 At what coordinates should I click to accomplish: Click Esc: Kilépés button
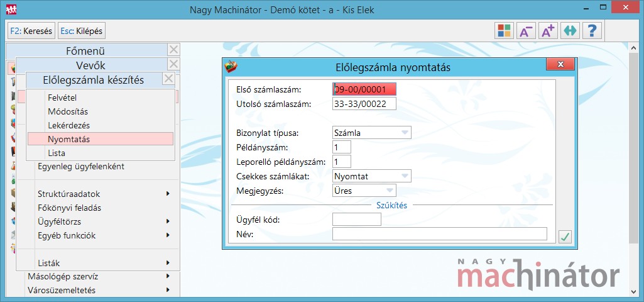pos(82,31)
